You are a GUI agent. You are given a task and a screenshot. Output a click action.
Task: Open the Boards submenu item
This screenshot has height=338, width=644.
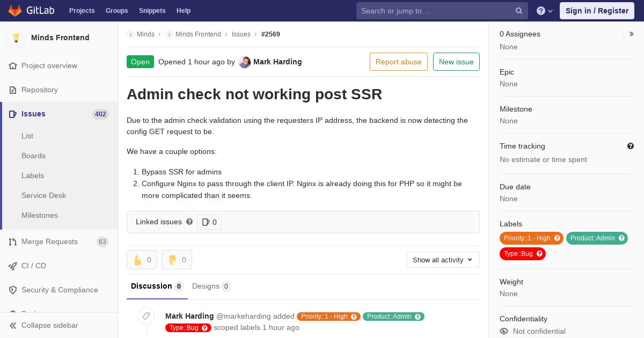click(33, 156)
